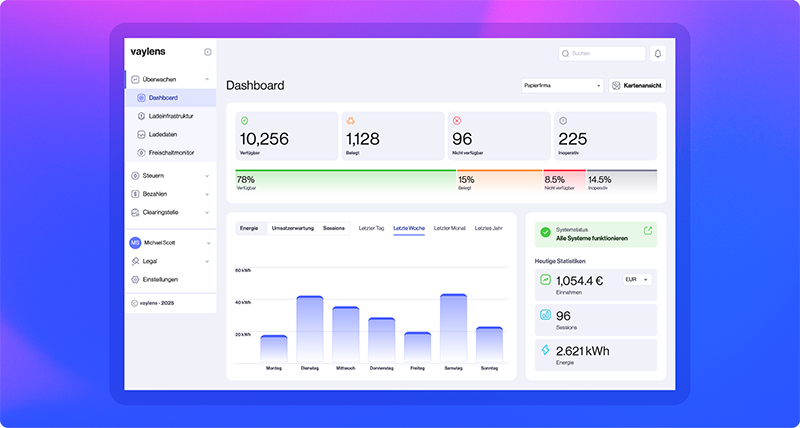The height and width of the screenshot is (428, 800).
Task: Click the Einstellungen gear icon
Action: (x=135, y=280)
